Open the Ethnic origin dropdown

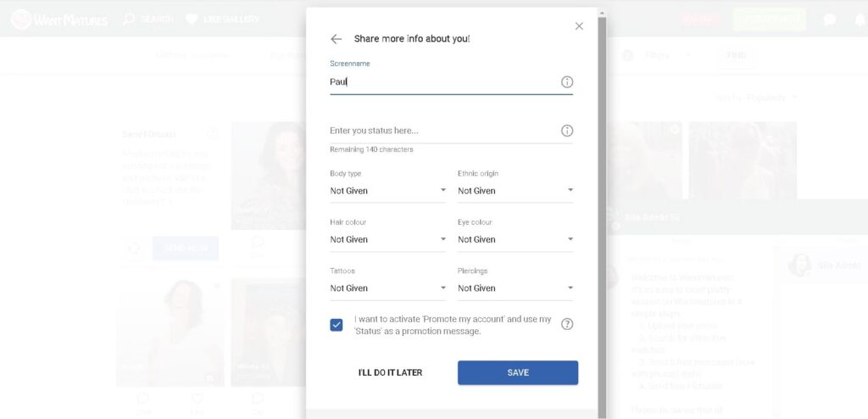(x=515, y=191)
